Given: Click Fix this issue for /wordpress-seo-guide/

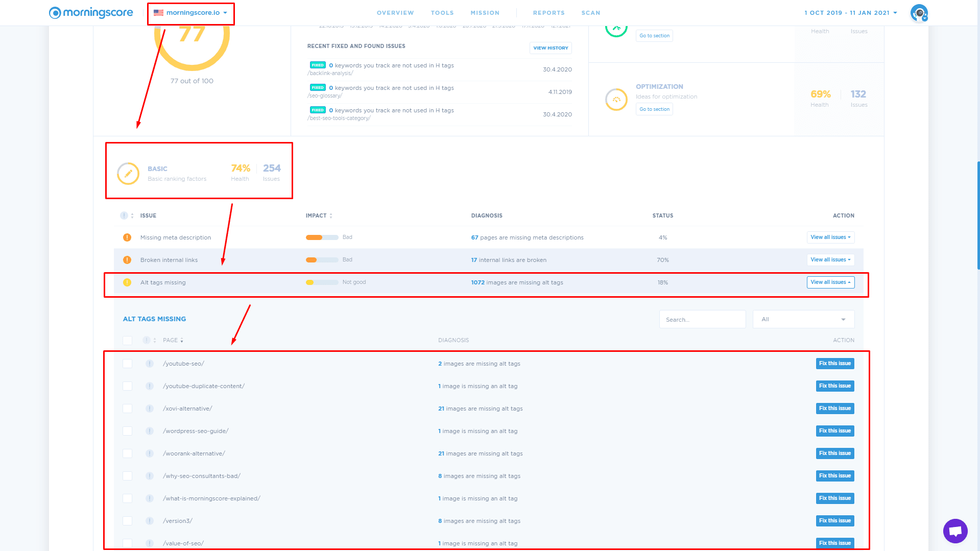Looking at the screenshot, I should [x=835, y=431].
